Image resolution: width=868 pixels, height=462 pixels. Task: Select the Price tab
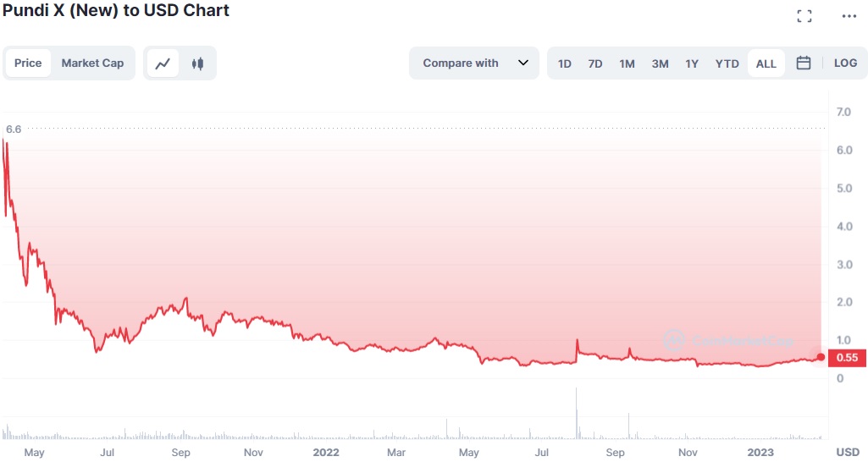click(28, 63)
